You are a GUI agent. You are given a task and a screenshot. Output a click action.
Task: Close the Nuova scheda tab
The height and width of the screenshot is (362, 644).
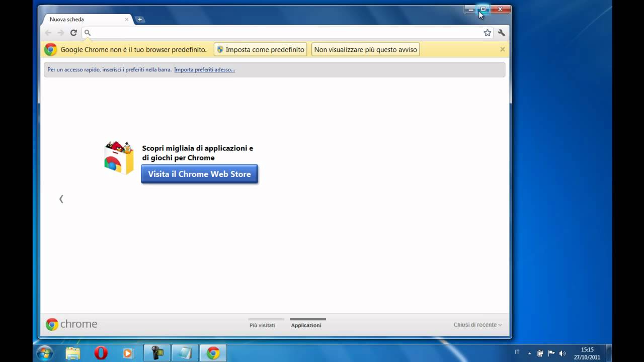tap(127, 19)
